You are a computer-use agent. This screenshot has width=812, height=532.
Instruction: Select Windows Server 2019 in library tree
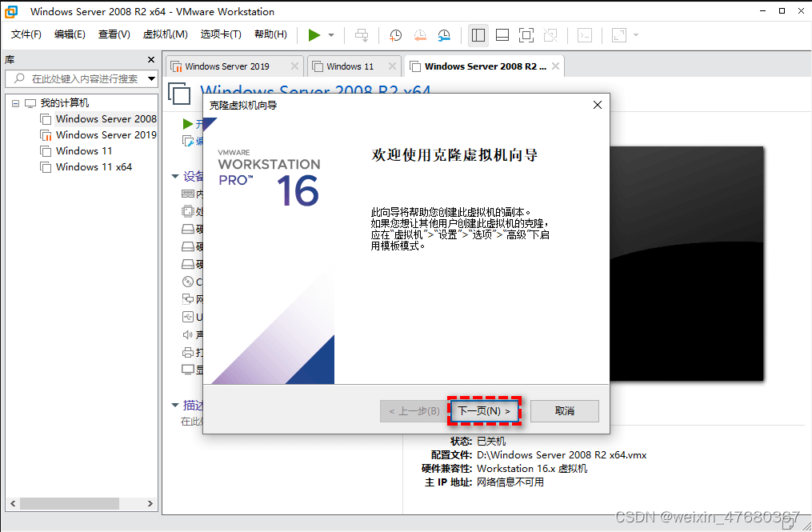(x=106, y=135)
